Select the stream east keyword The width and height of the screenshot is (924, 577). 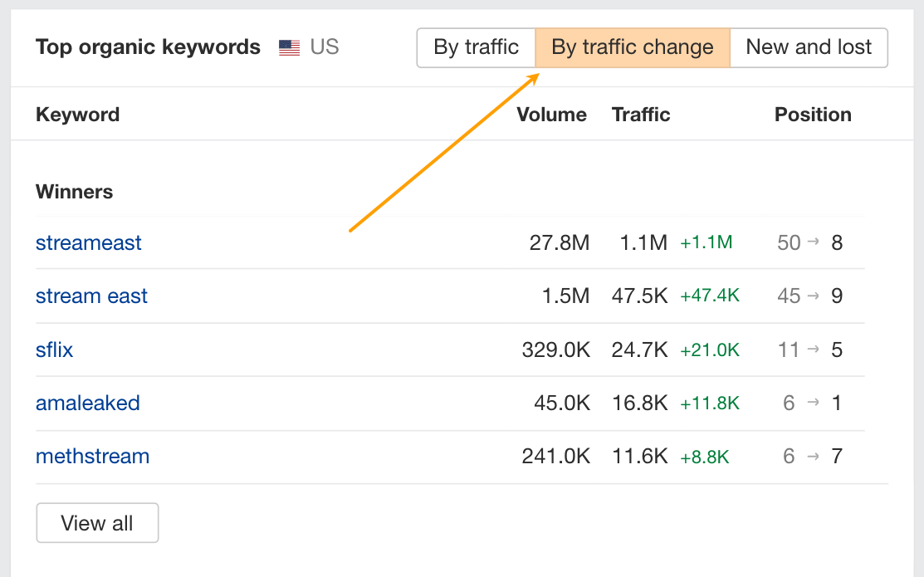[x=91, y=296]
